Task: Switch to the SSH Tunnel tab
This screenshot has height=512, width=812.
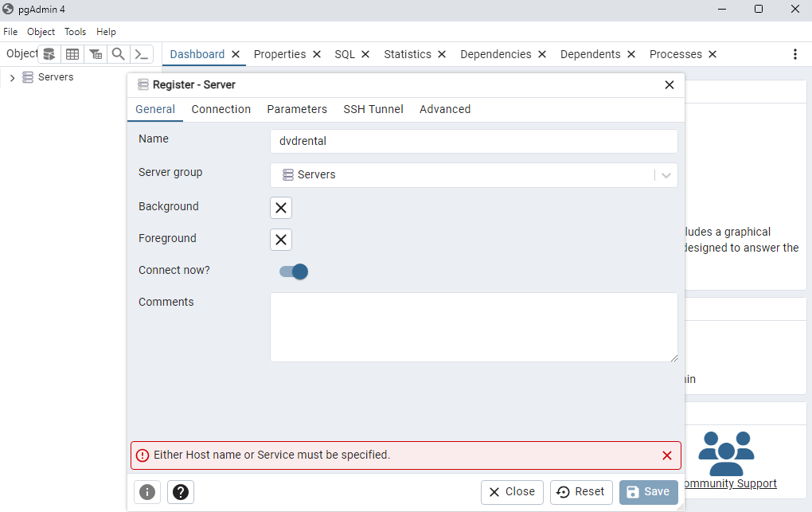Action: click(373, 109)
